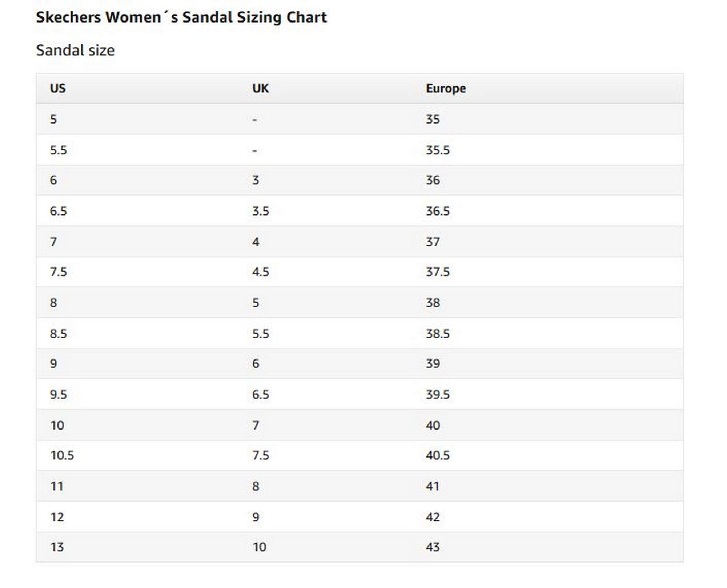Click the Europe size 39 cell
Image resolution: width=727 pixels, height=588 pixels.
(x=433, y=363)
